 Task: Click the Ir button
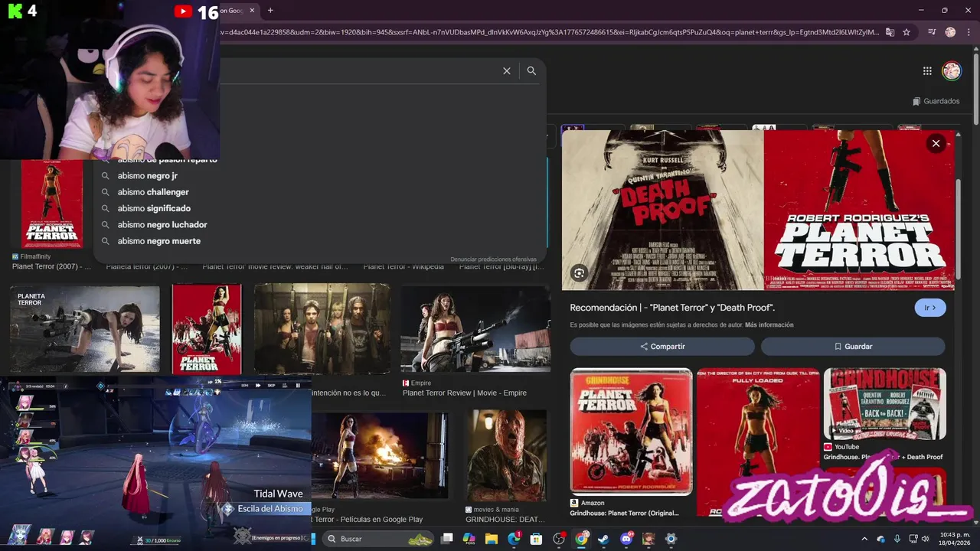pyautogui.click(x=930, y=308)
